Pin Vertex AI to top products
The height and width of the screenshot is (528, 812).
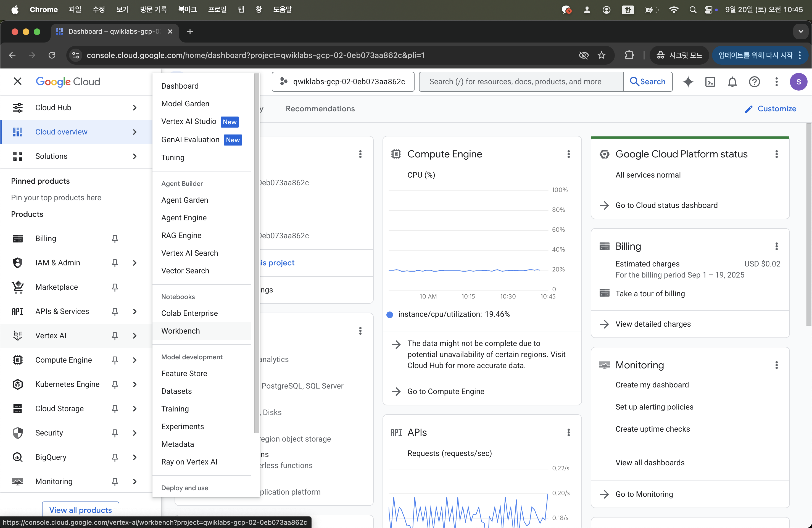pyautogui.click(x=115, y=336)
